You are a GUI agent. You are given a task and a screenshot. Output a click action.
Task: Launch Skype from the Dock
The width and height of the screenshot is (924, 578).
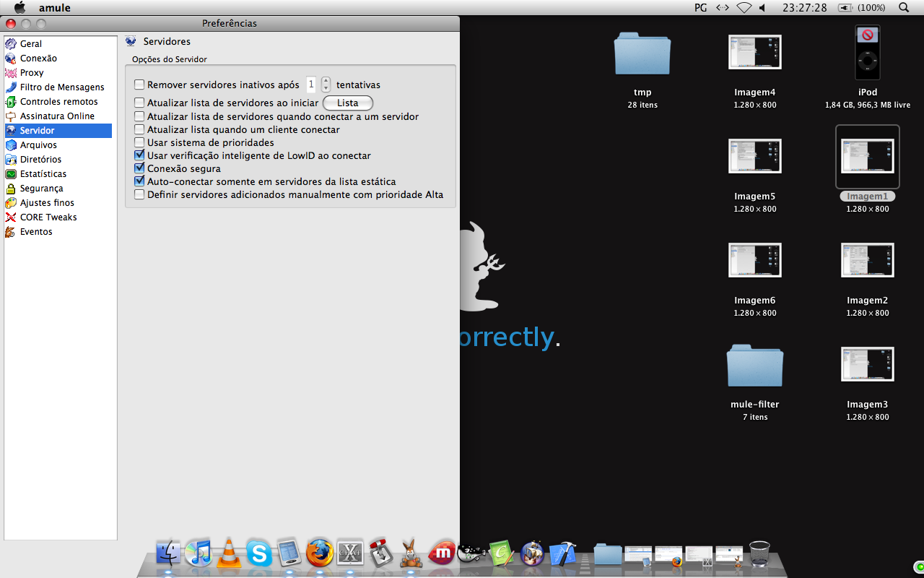[259, 553]
